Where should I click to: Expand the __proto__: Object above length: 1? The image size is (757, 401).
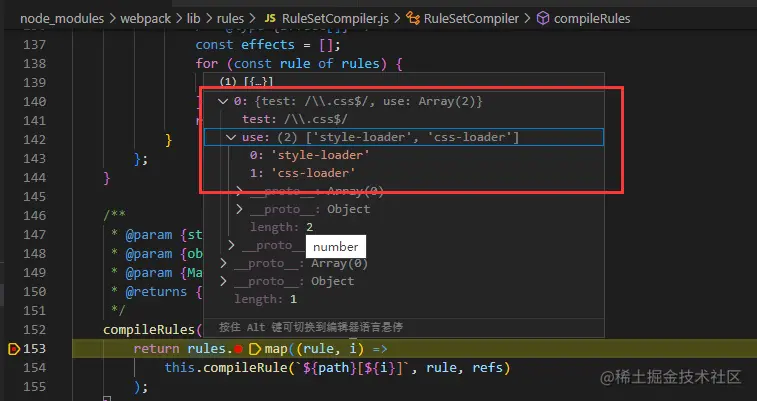click(223, 281)
